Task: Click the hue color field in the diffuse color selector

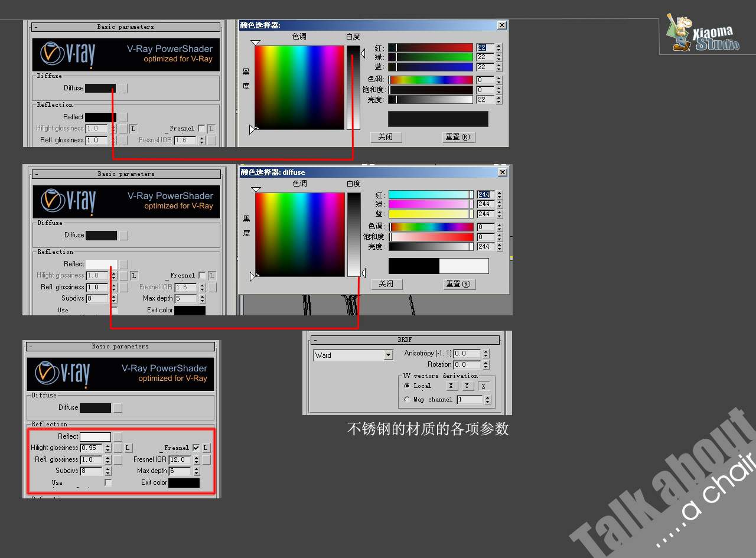Action: [300, 234]
